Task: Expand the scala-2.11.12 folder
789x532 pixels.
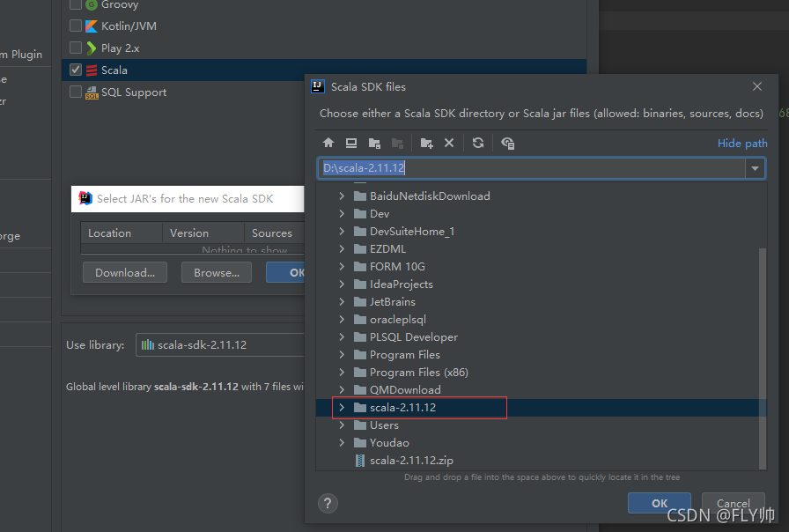Action: (x=342, y=408)
